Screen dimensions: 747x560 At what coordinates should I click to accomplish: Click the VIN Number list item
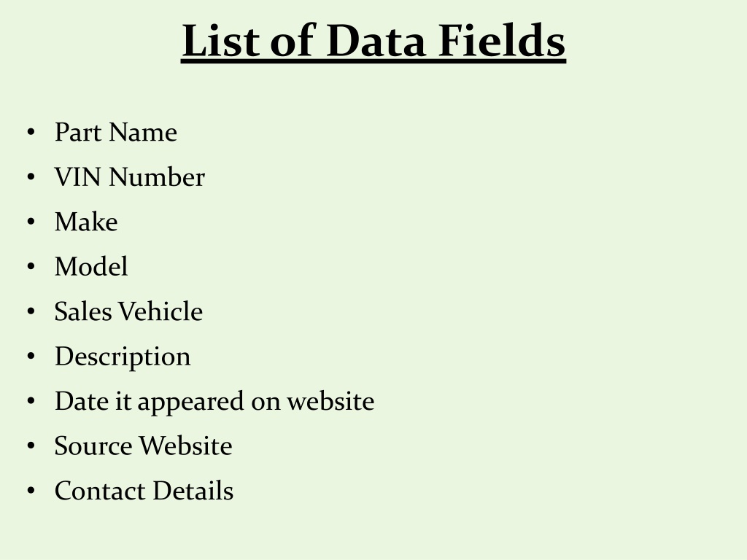pyautogui.click(x=130, y=176)
